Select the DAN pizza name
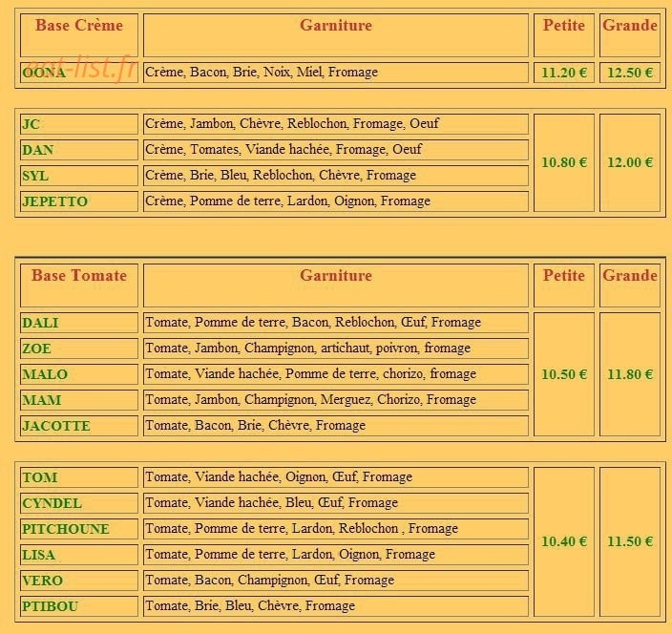The width and height of the screenshot is (672, 634). pos(38,150)
